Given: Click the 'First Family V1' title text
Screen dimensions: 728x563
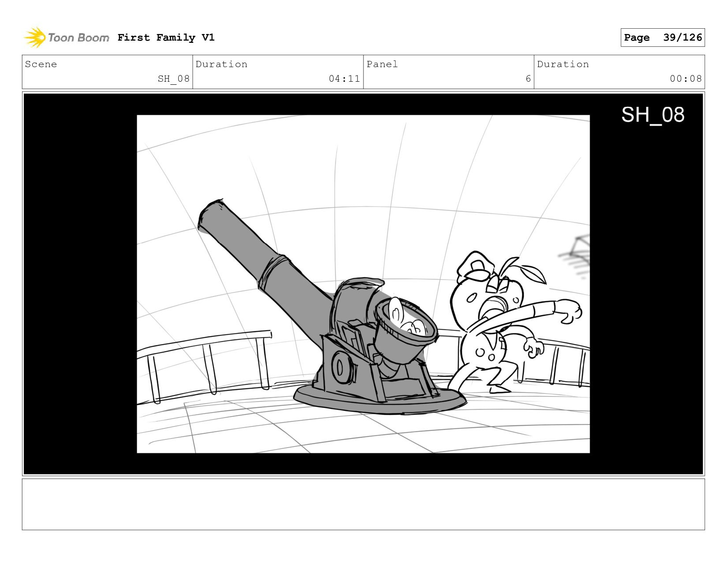Looking at the screenshot, I should pyautogui.click(x=166, y=38).
